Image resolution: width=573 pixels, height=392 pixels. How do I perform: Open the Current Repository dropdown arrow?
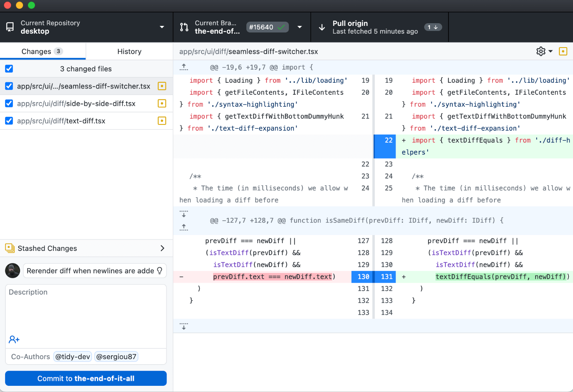pos(162,27)
